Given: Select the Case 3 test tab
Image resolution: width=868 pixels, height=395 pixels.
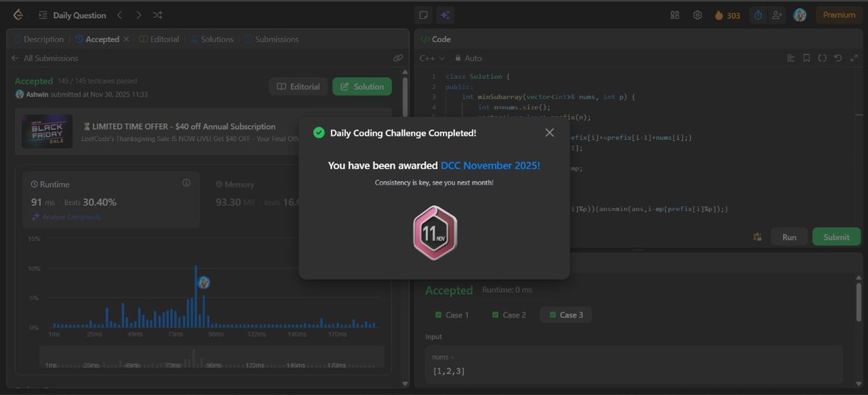Looking at the screenshot, I should coord(566,315).
